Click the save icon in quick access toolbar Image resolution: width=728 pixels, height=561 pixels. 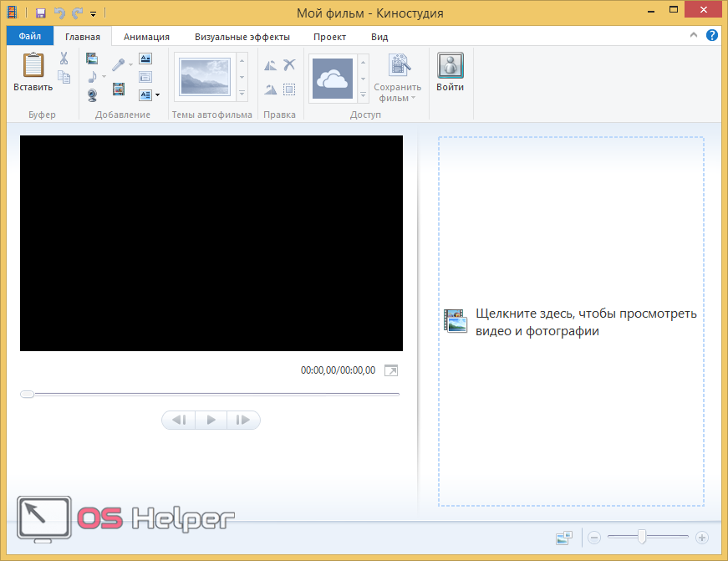pyautogui.click(x=40, y=13)
